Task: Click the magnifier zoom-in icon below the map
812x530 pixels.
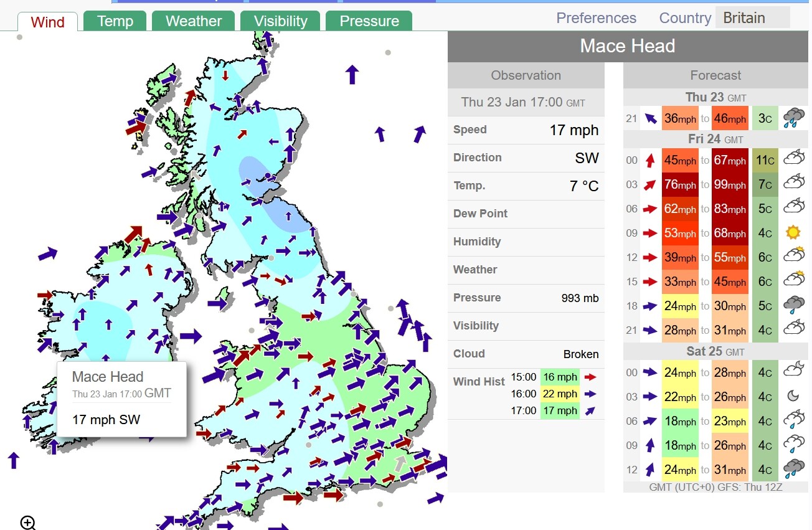Action: click(x=28, y=523)
